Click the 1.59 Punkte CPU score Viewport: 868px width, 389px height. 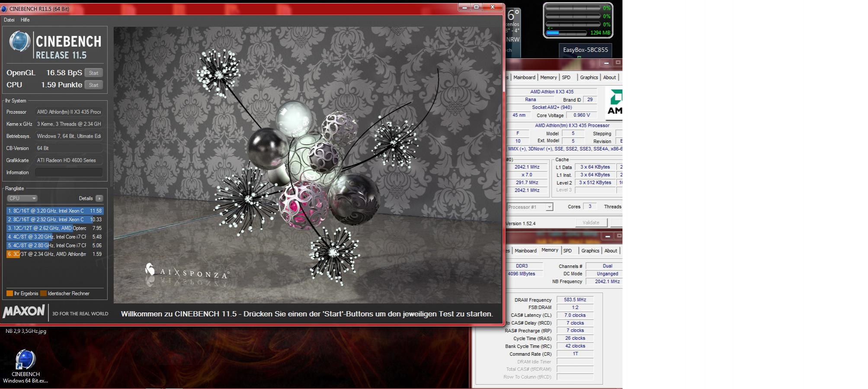(x=61, y=85)
